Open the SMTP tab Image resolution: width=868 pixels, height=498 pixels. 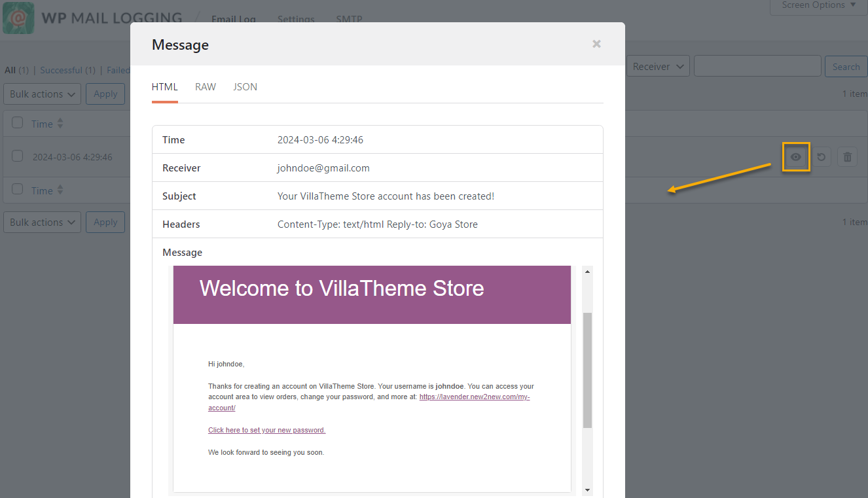tap(349, 19)
